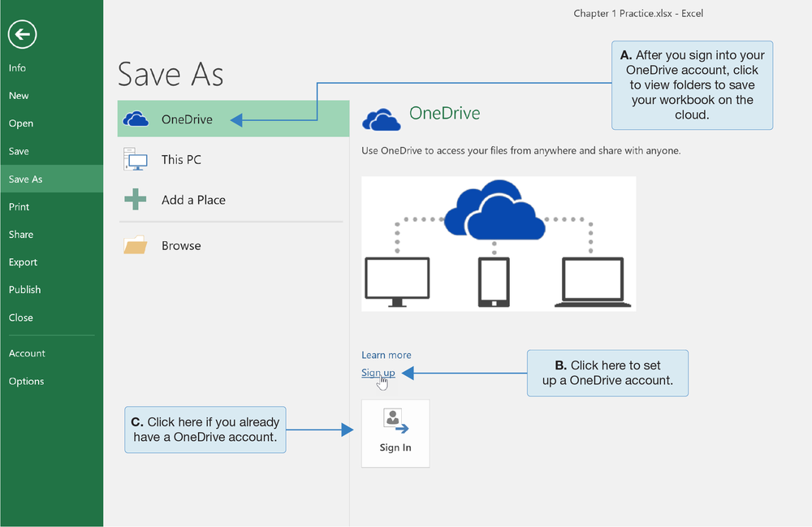
Task: Select the Save As menu entry
Action: click(x=25, y=179)
